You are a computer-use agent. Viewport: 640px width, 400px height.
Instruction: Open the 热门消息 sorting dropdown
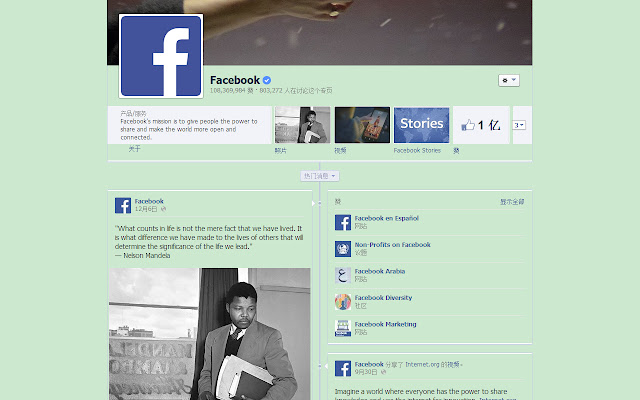coord(320,176)
